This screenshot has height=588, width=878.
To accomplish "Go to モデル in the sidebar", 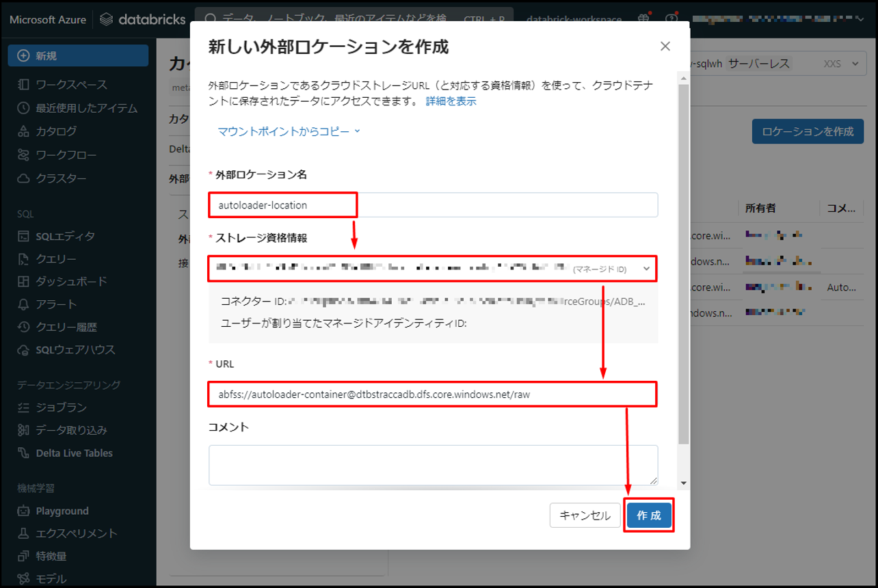I will [51, 579].
